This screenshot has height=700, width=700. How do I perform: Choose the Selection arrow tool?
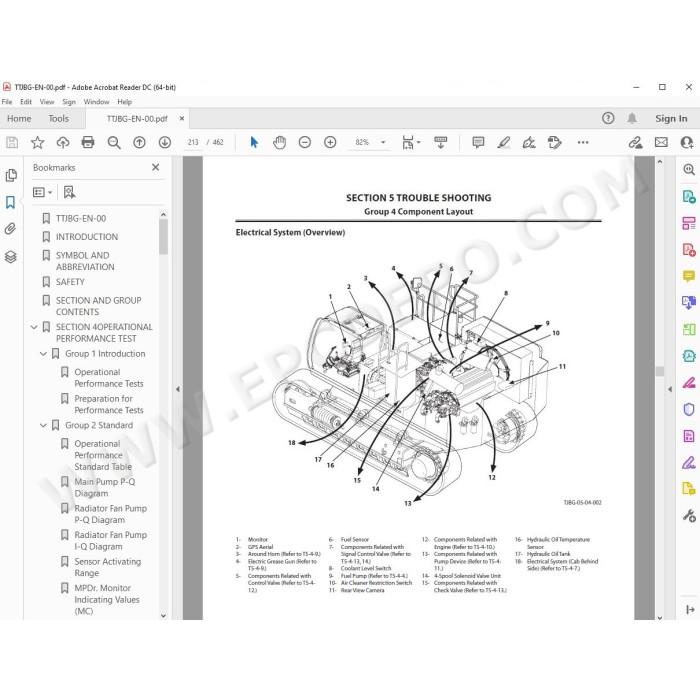click(x=254, y=142)
